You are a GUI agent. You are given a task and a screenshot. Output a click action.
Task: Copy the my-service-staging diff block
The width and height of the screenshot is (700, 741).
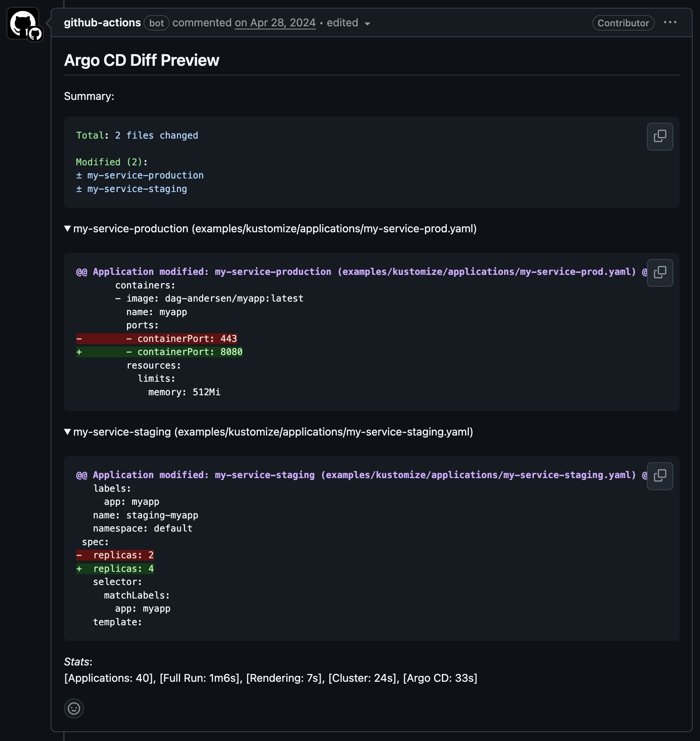coord(660,476)
